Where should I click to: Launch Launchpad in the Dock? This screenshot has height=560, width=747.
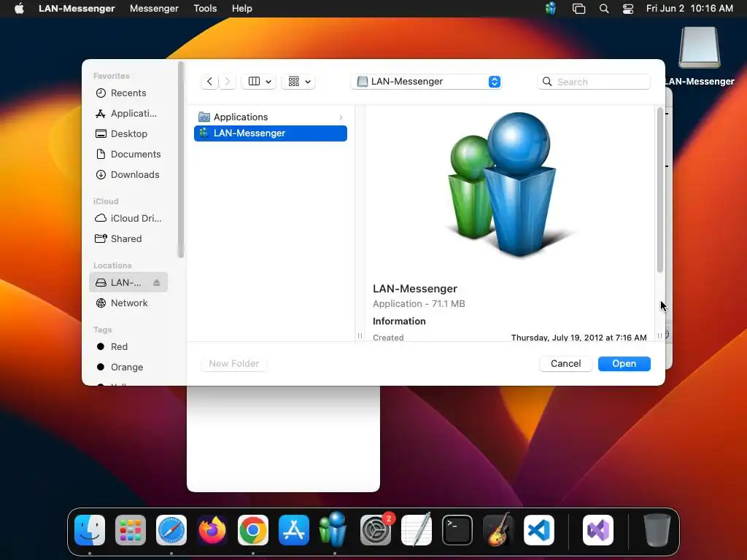(131, 530)
